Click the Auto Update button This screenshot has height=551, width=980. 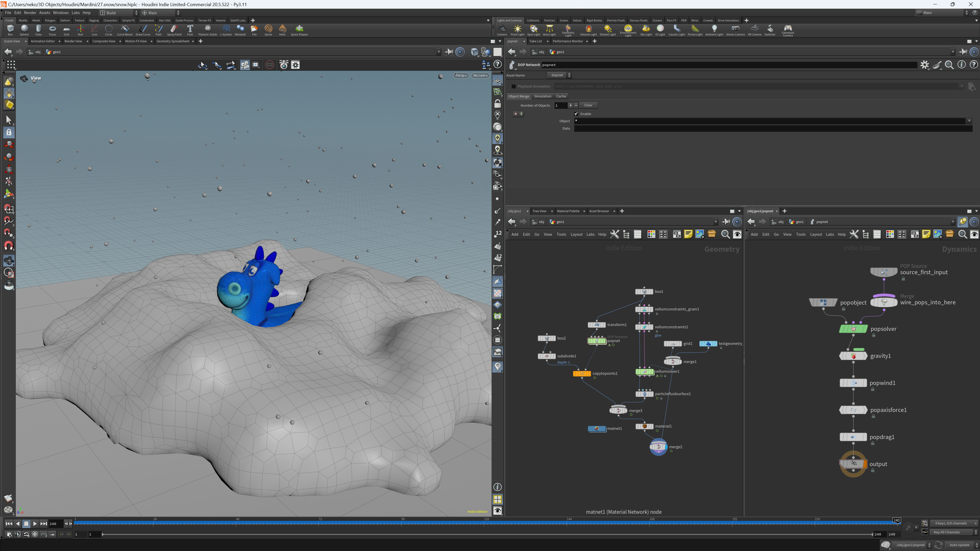coord(959,545)
